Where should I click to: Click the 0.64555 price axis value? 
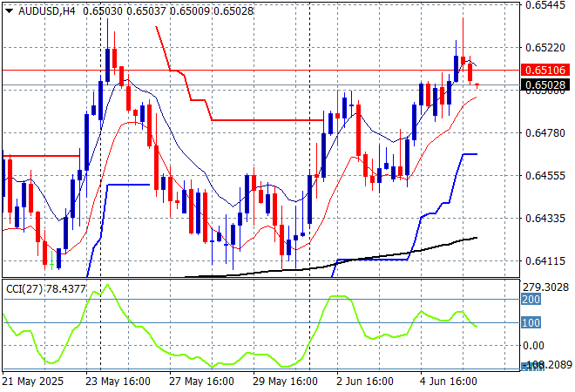coord(545,176)
